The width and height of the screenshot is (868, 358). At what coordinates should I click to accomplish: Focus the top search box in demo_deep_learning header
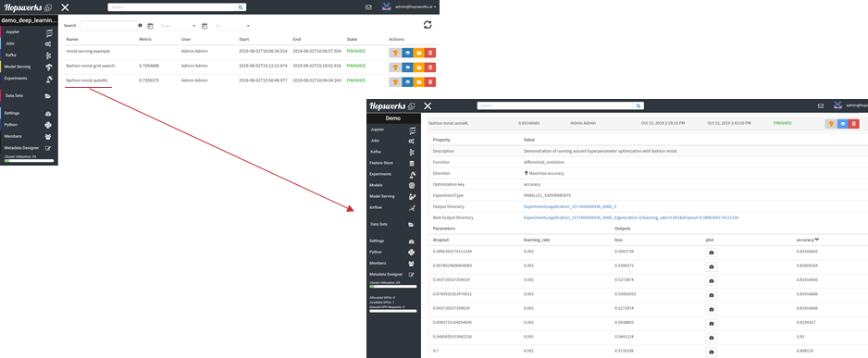click(x=172, y=7)
